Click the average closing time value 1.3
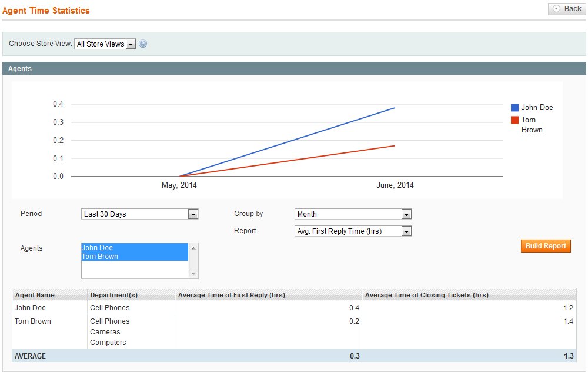The height and width of the screenshot is (375, 588). tap(569, 356)
